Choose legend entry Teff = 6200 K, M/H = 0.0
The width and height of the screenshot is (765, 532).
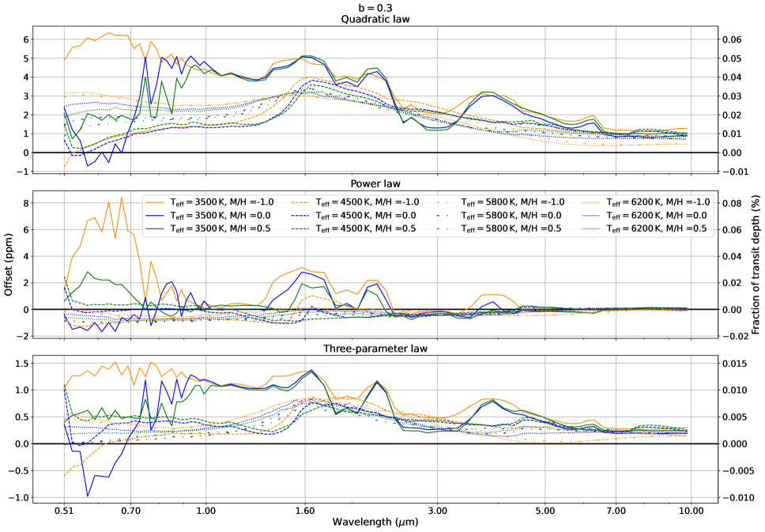click(645, 215)
